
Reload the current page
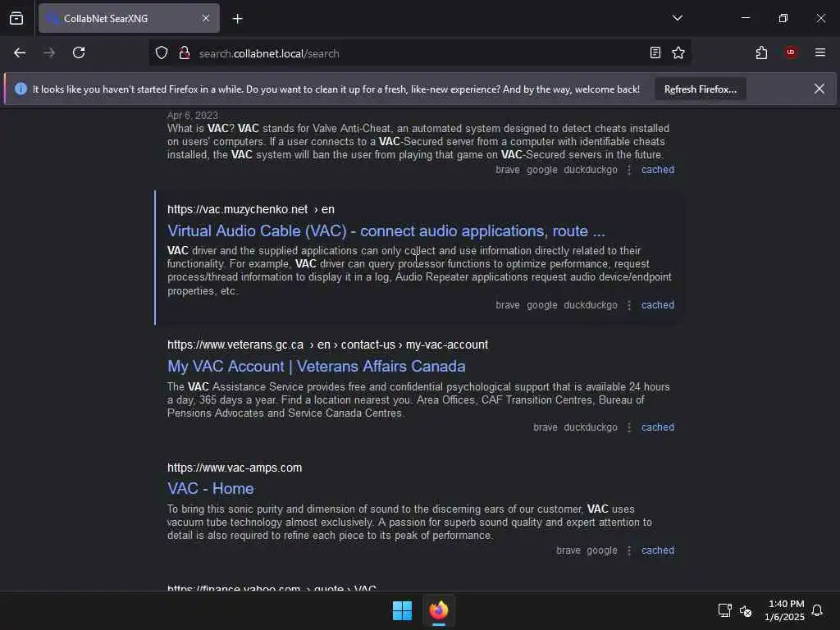click(x=79, y=52)
